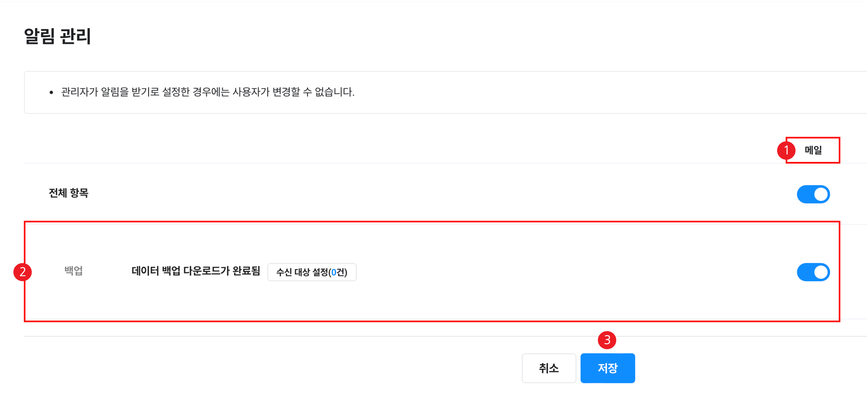Click the white knob on backup switch
This screenshot has width=868, height=405.
(x=821, y=272)
